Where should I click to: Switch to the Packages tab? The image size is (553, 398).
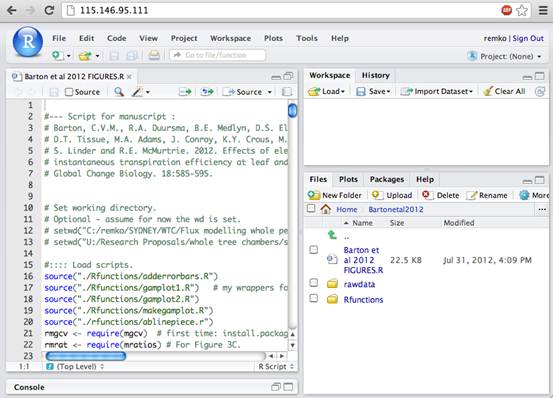[x=387, y=179]
